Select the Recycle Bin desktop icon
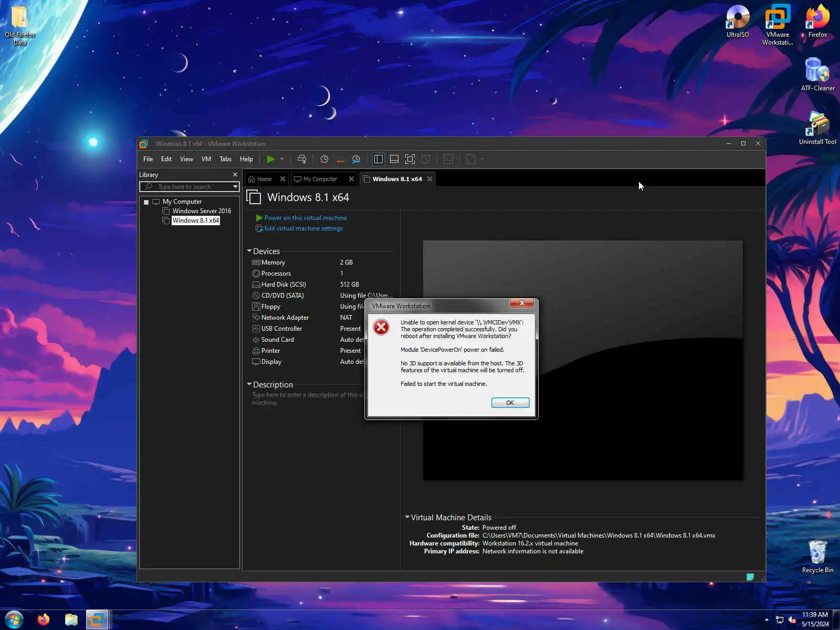 (817, 556)
